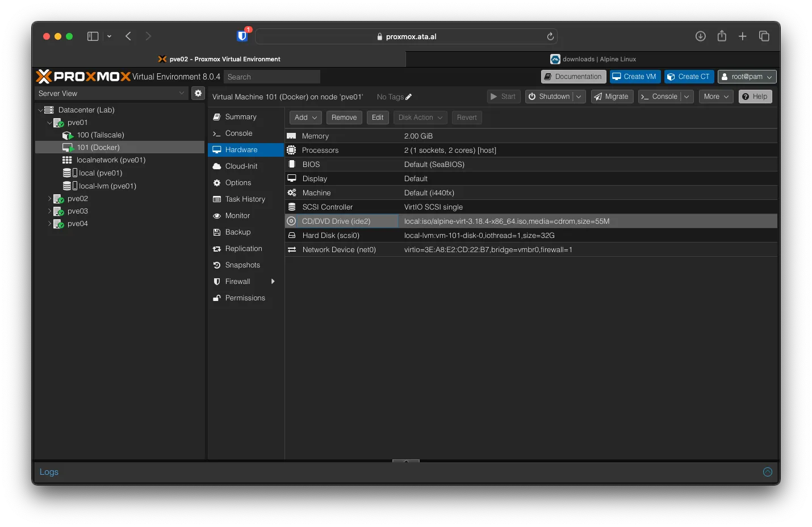Open the Bitwarden extension icon

click(x=242, y=36)
